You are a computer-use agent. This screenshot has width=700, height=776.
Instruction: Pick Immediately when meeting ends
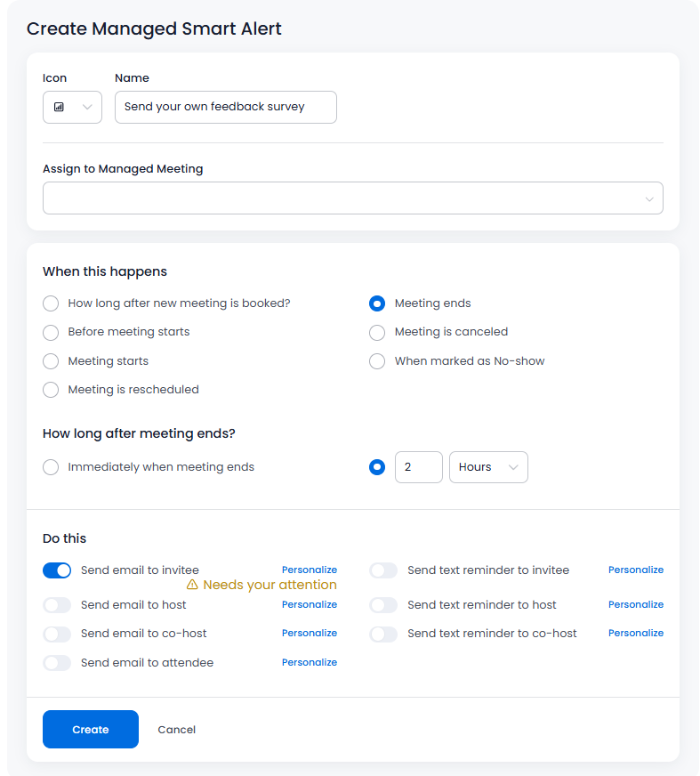pos(52,467)
